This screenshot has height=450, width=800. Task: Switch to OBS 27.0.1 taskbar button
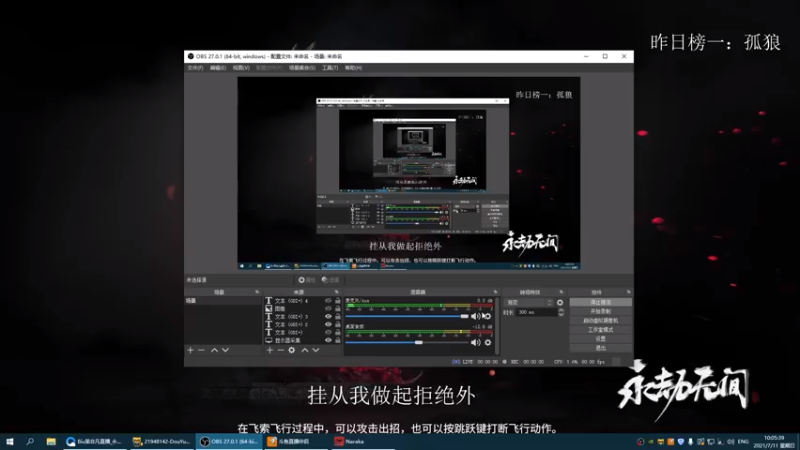tap(229, 441)
